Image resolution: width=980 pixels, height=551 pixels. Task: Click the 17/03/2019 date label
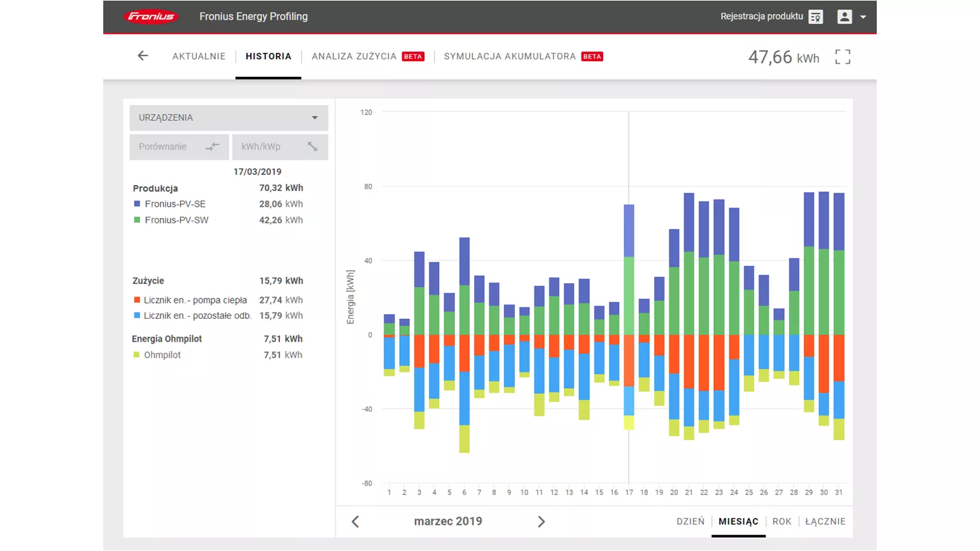pyautogui.click(x=257, y=172)
